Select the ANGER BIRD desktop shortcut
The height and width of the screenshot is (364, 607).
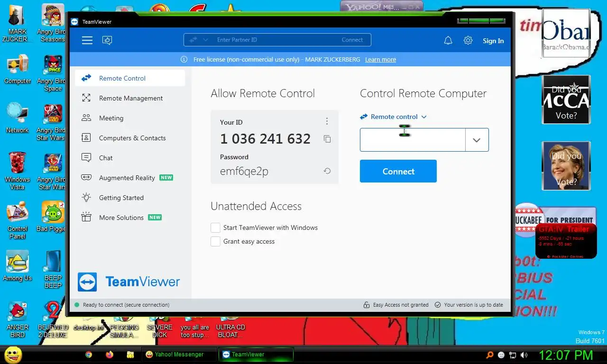click(x=18, y=320)
